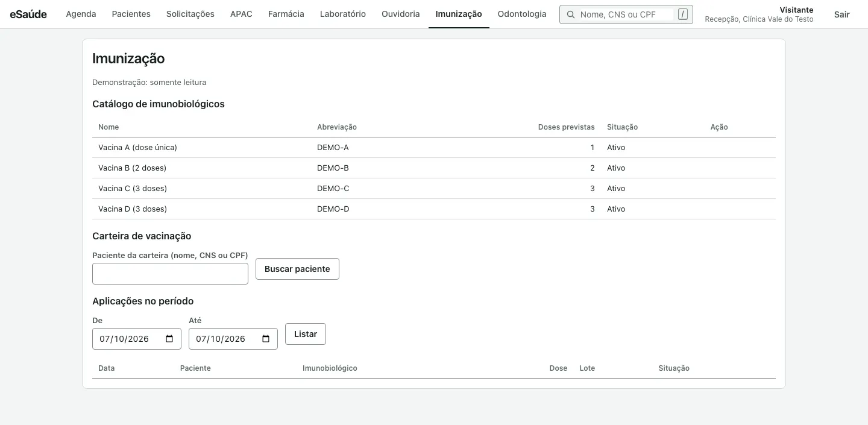Click the DEMO-C abbreviation cell
The width and height of the screenshot is (868, 425).
point(333,189)
